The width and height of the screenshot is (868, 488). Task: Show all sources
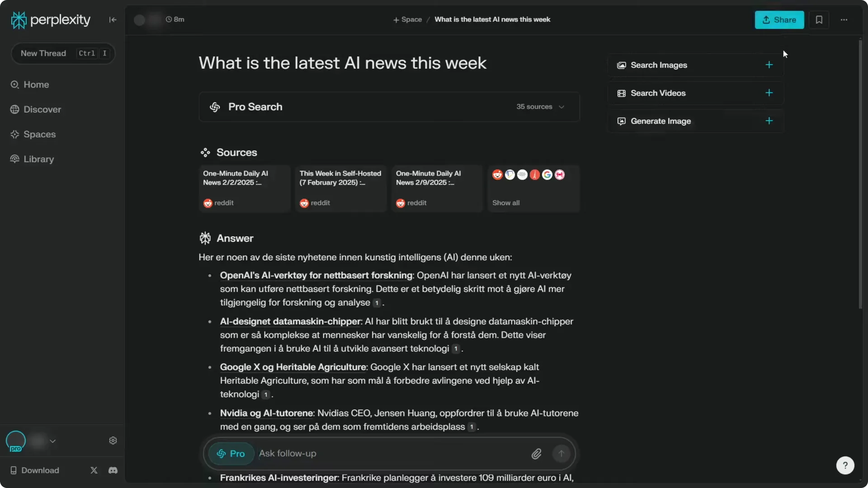coord(506,202)
